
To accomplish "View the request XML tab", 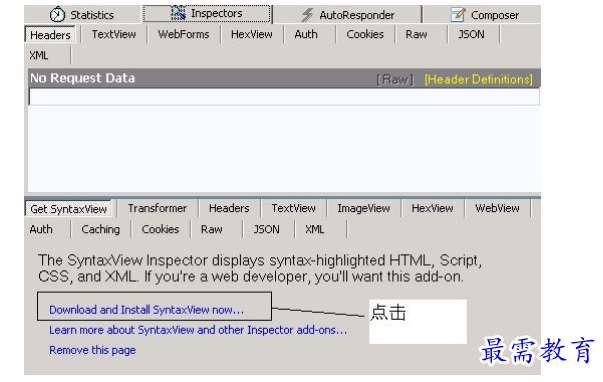I will point(39,55).
